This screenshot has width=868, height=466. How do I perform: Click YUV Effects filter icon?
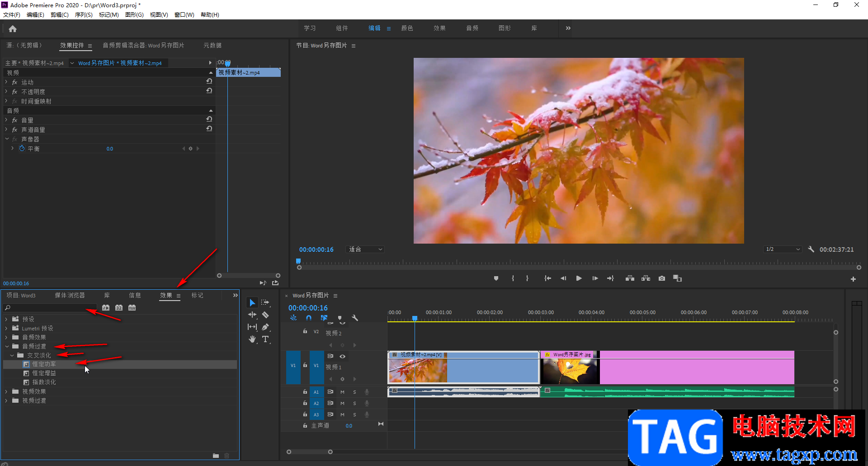point(132,308)
